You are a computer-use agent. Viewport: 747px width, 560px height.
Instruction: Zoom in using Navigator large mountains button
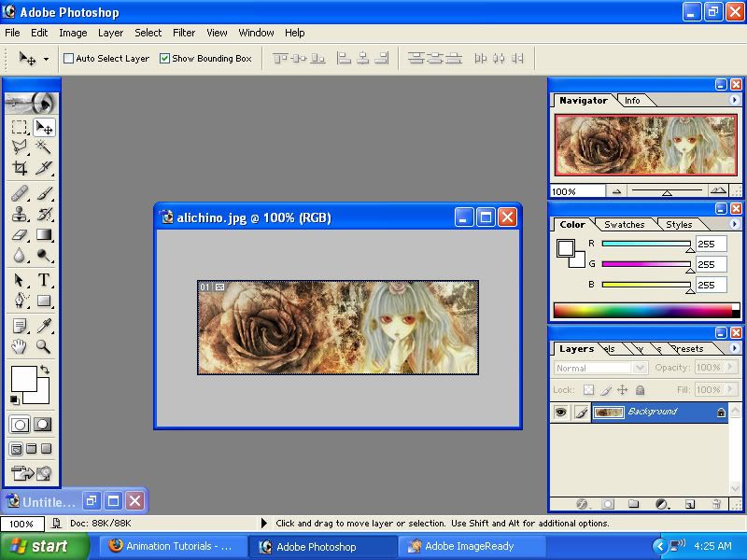pyautogui.click(x=718, y=191)
